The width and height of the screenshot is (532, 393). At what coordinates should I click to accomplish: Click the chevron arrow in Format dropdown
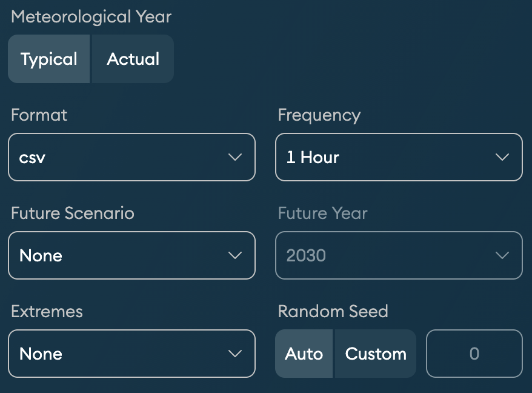(x=234, y=158)
